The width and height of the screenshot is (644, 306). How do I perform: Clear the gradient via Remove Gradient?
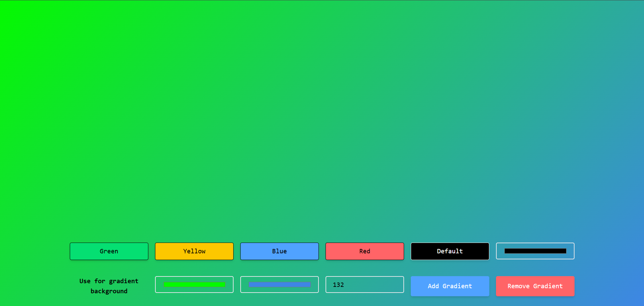[x=535, y=286]
